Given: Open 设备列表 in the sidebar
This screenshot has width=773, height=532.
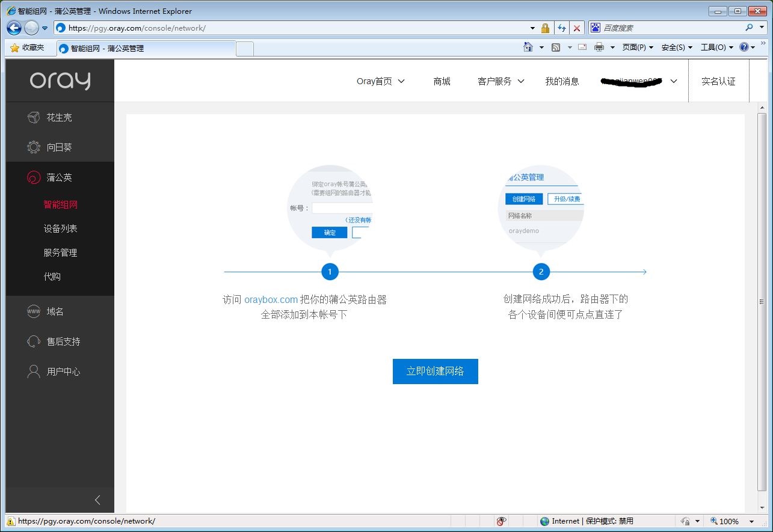Looking at the screenshot, I should [60, 228].
